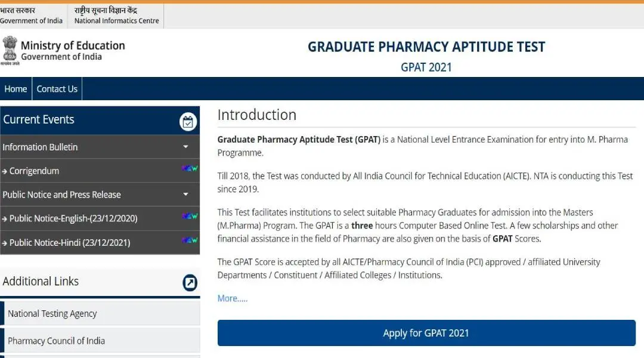Click the Apply for GPAT 2021 button
Screen dimensions: 644x358
(x=426, y=333)
